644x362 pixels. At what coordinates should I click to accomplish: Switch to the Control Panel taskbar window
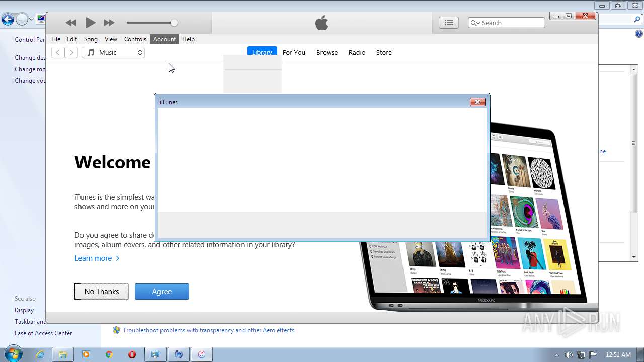click(x=155, y=354)
